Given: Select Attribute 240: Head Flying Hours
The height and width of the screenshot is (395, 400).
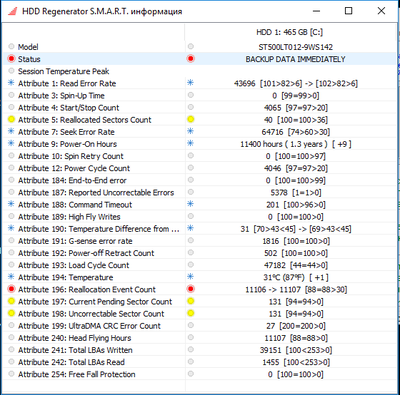Looking at the screenshot, I should 75,338.
